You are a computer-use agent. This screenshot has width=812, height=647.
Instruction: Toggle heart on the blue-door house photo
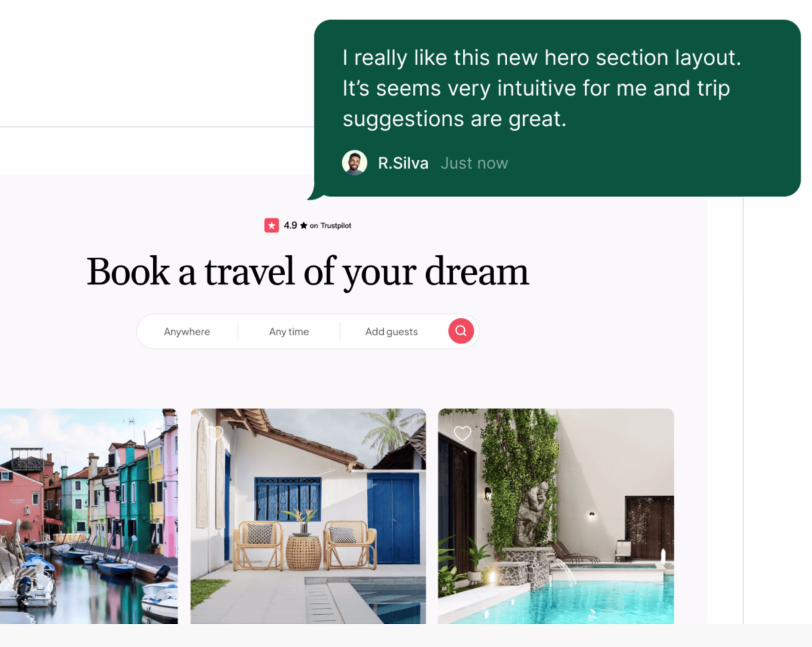point(215,433)
